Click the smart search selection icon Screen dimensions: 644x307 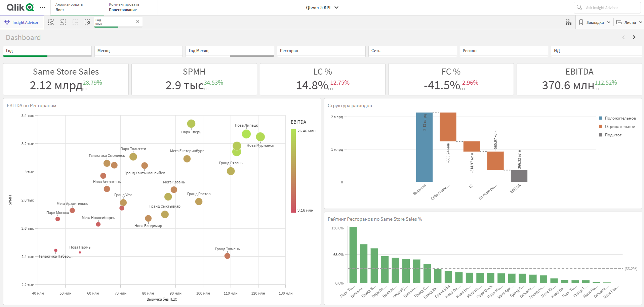[x=51, y=22]
